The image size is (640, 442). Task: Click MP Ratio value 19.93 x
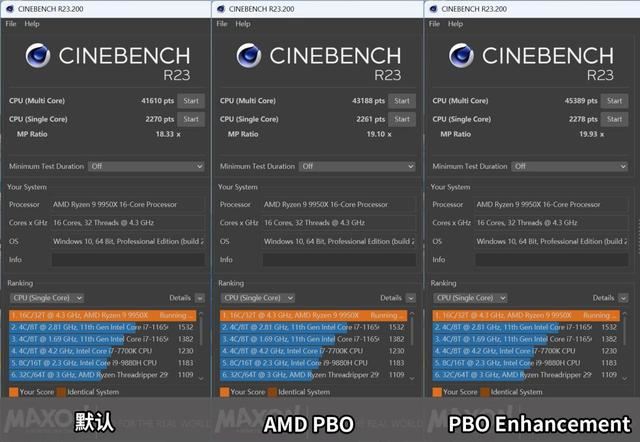[x=591, y=134]
